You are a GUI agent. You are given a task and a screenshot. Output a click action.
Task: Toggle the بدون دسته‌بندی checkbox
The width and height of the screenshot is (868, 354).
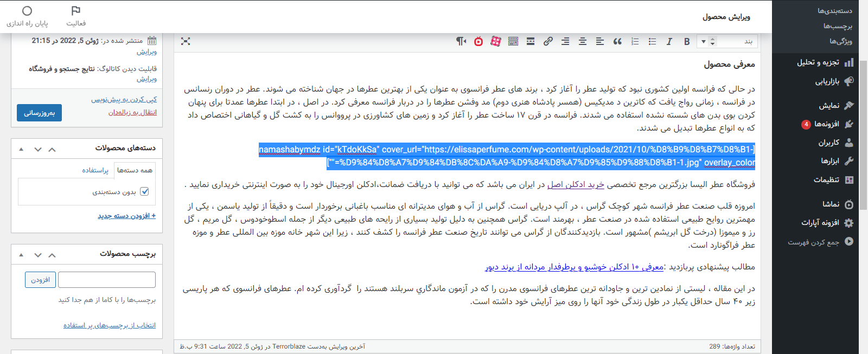tap(144, 191)
